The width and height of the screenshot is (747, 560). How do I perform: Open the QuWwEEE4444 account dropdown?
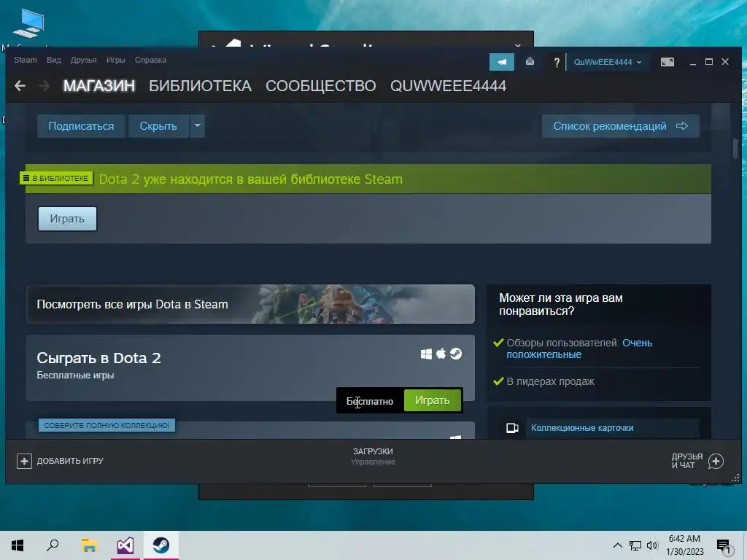608,62
